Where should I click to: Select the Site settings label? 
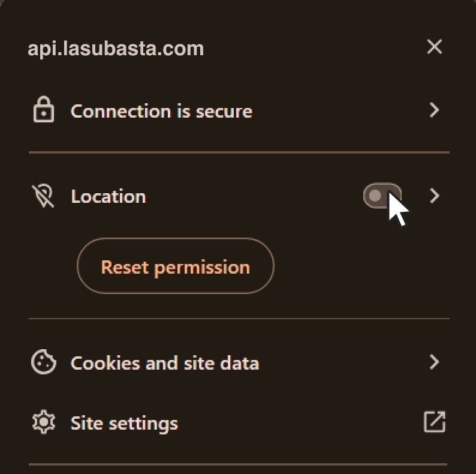coord(124,423)
